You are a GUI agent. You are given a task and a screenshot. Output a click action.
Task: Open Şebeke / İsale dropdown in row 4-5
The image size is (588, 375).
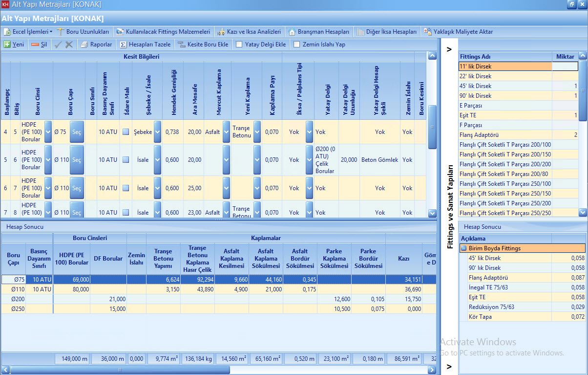(157, 132)
